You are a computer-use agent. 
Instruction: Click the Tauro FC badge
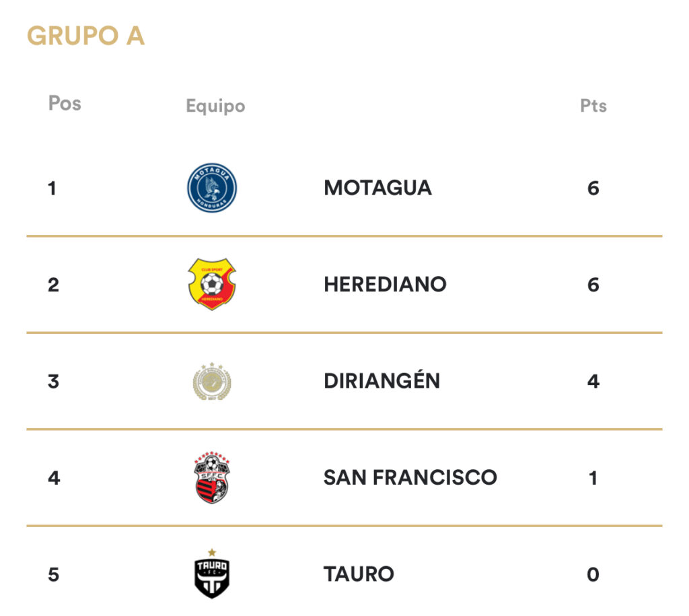click(x=212, y=574)
